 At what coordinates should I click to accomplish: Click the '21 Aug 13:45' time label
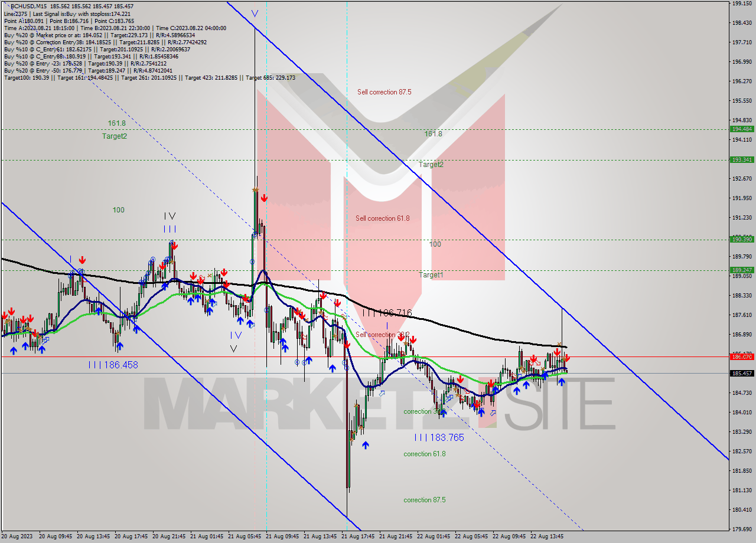click(x=320, y=537)
